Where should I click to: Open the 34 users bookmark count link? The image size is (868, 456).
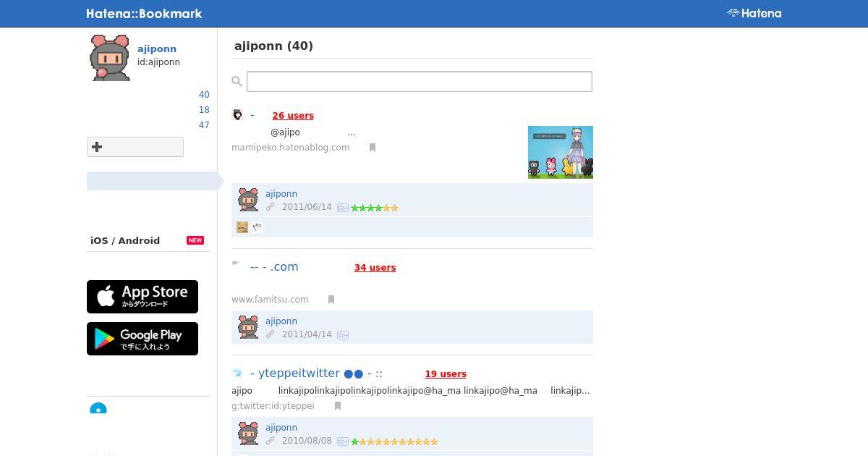[x=375, y=268]
